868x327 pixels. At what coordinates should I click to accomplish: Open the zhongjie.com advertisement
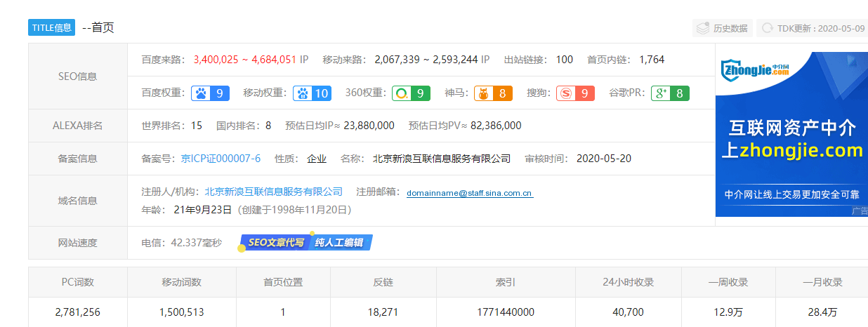791,134
